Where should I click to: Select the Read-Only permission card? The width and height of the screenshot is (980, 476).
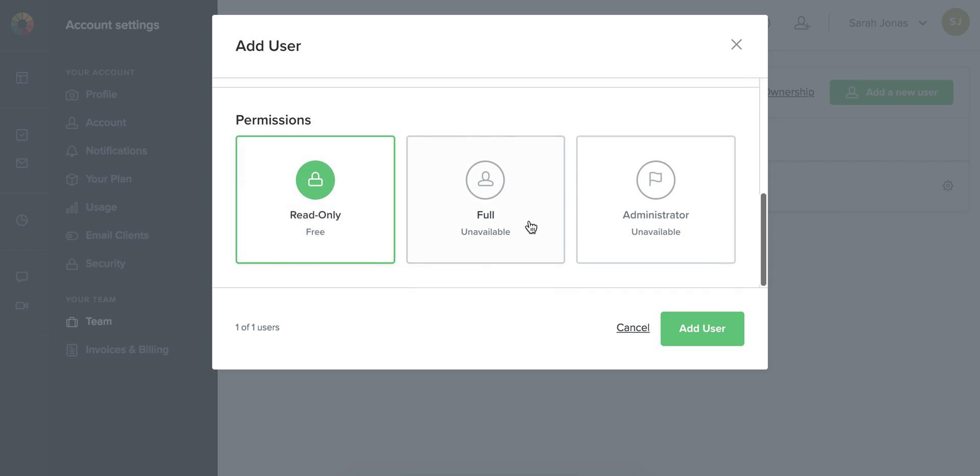(315, 199)
